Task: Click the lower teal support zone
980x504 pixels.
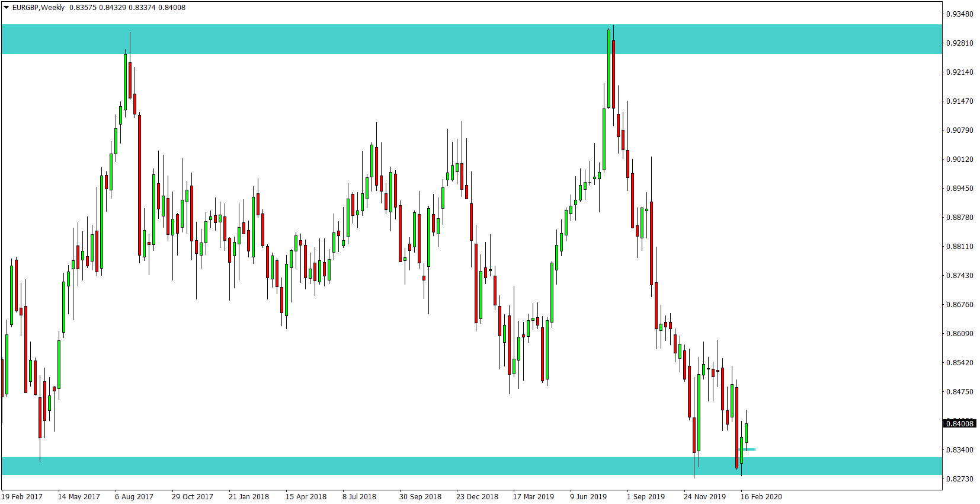Action: click(471, 466)
